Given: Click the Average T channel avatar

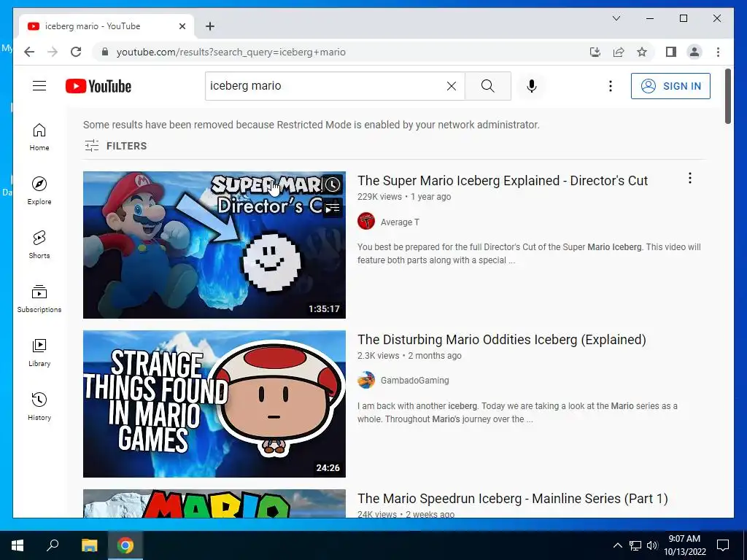Looking at the screenshot, I should click(x=366, y=222).
